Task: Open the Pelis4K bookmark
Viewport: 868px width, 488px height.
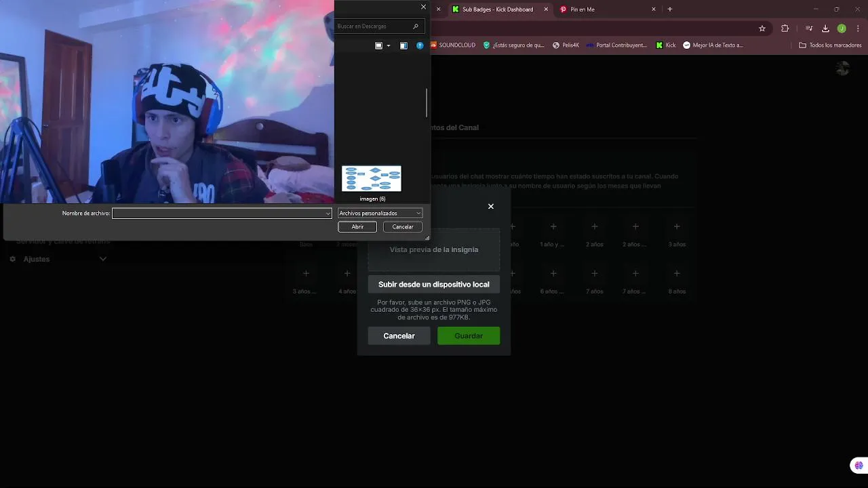Action: [566, 45]
